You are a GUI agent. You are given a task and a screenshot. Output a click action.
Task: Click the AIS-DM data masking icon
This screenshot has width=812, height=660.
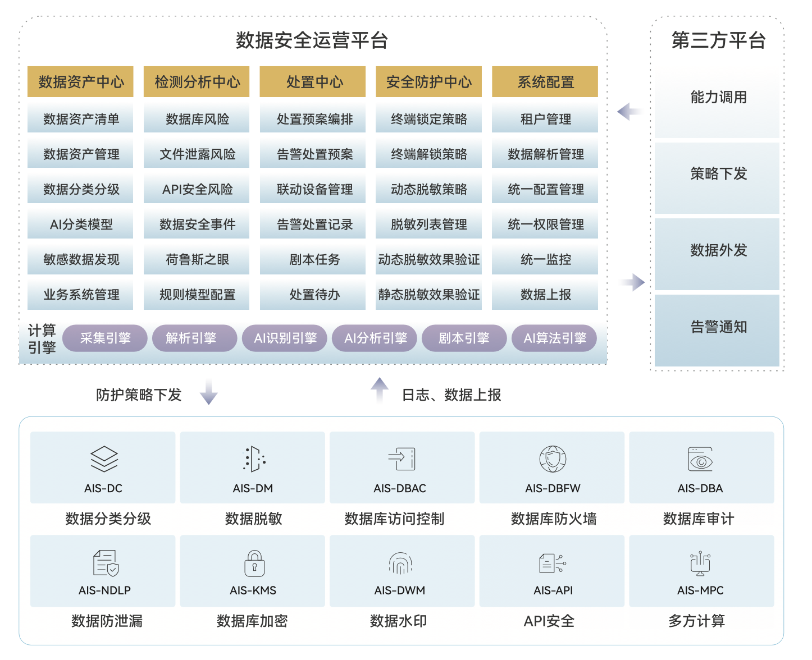254,459
